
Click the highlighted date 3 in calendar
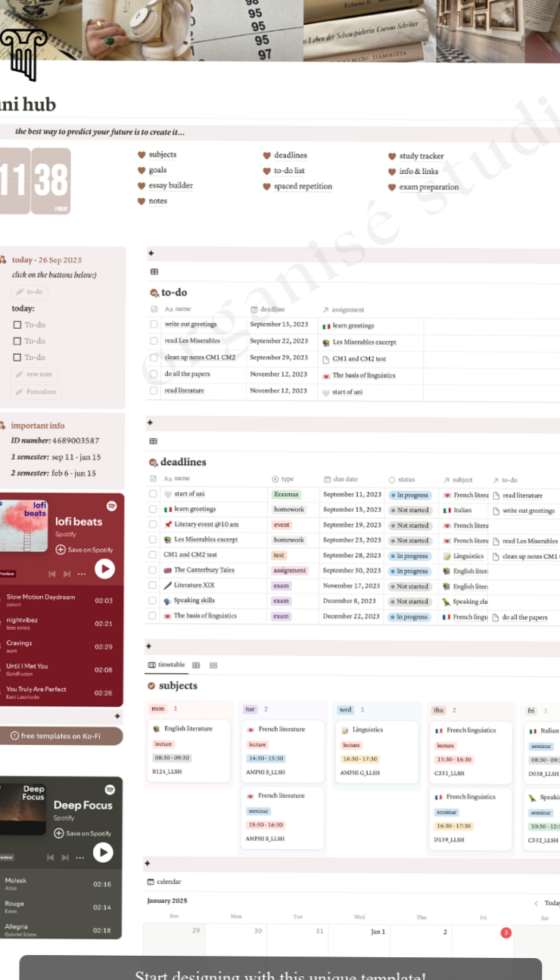(x=506, y=932)
